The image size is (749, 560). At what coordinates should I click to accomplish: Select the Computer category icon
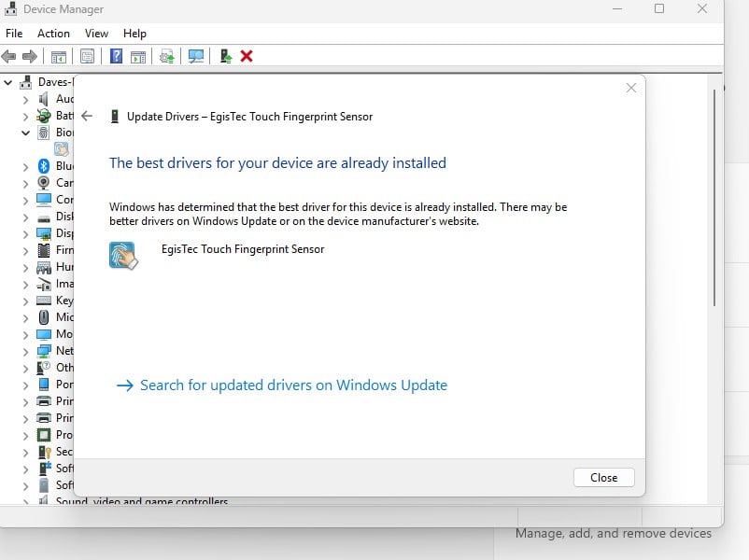(44, 200)
